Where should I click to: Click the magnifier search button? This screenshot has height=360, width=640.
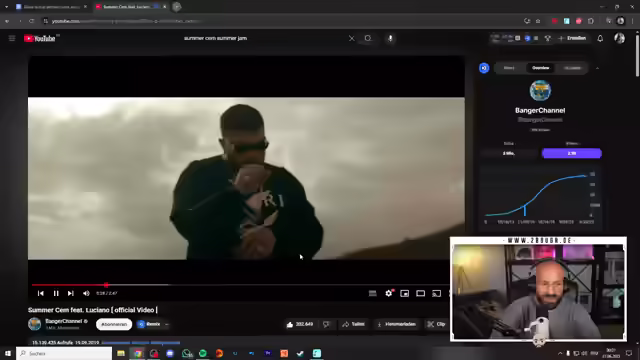tap(368, 38)
